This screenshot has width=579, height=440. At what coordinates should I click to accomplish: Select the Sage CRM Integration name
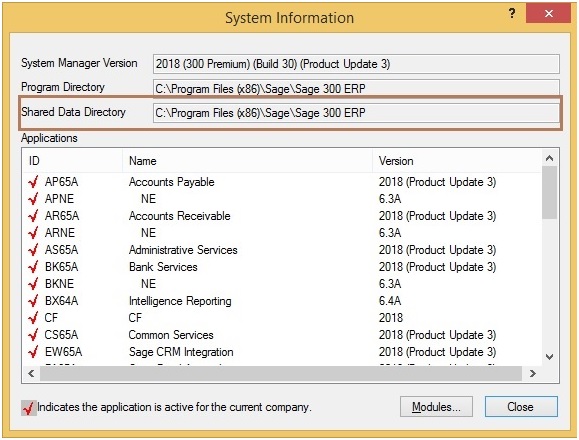[181, 352]
